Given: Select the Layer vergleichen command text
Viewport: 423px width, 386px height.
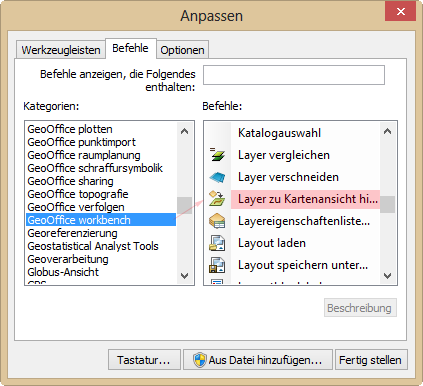Looking at the screenshot, I should tap(284, 155).
